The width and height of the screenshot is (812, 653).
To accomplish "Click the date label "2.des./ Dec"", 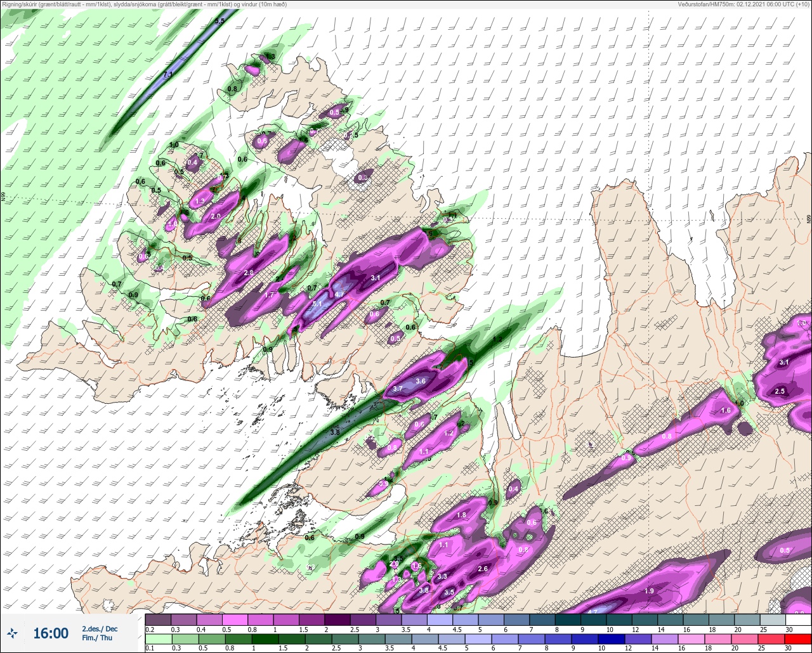I will point(100,628).
